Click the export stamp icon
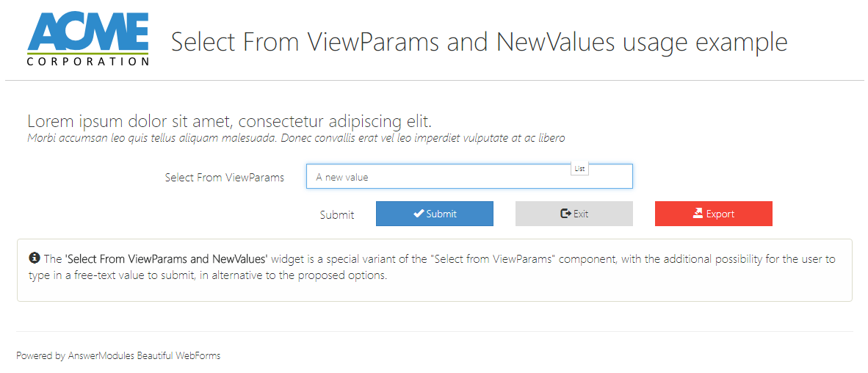 [x=698, y=214]
